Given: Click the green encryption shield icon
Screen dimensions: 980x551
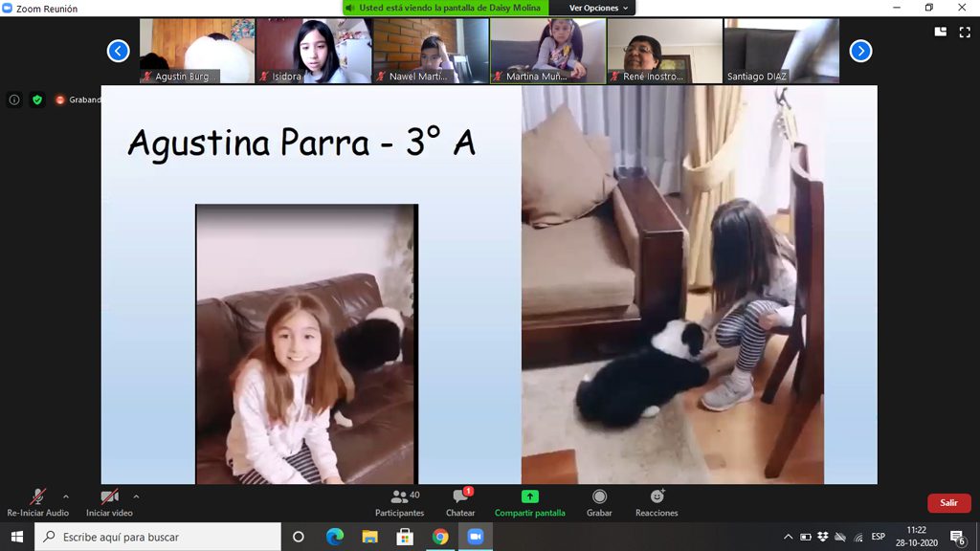Looking at the screenshot, I should pos(37,99).
